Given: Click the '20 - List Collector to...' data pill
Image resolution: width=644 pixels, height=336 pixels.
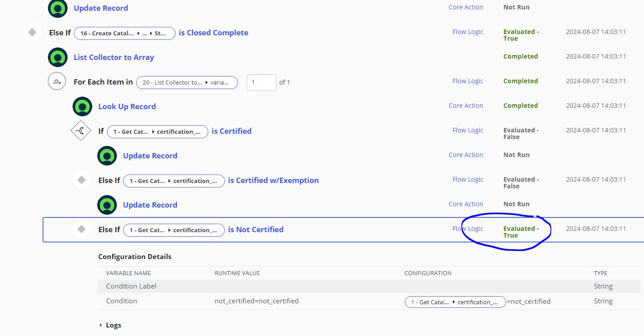Looking at the screenshot, I should coord(187,82).
